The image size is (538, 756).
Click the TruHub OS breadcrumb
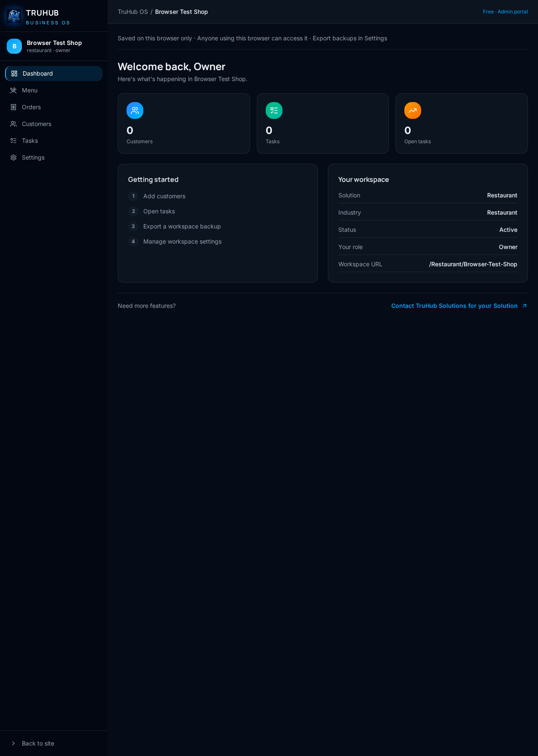click(133, 12)
